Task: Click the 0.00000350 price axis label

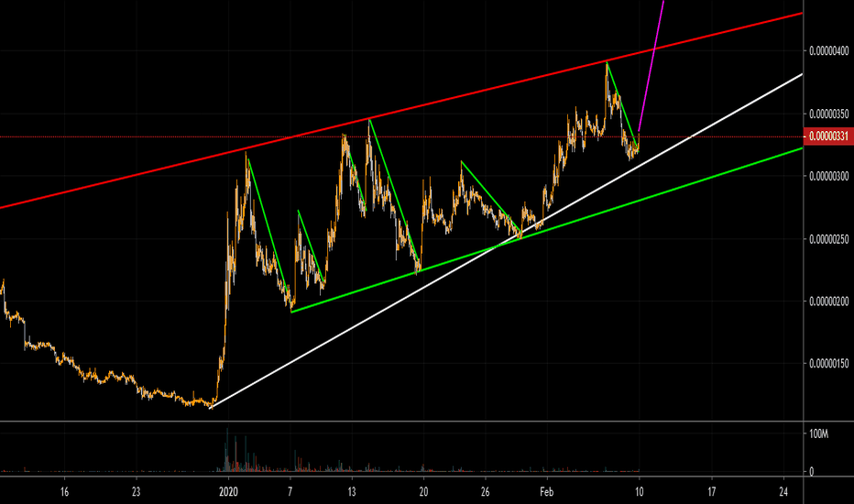Action: pos(829,114)
